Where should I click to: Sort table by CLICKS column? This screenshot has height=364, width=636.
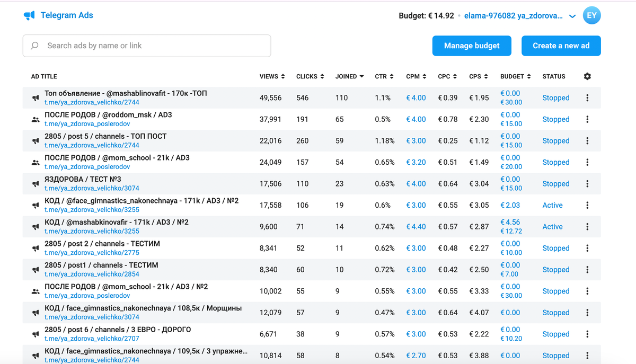310,76
